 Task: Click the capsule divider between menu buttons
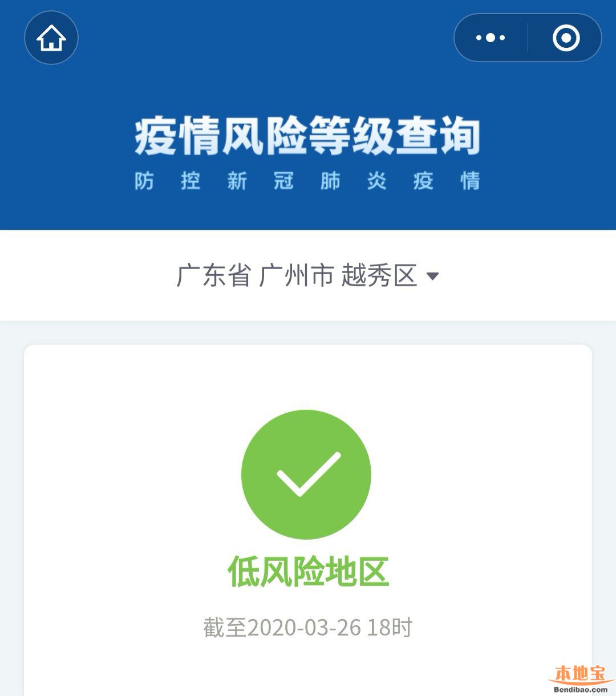pos(528,38)
